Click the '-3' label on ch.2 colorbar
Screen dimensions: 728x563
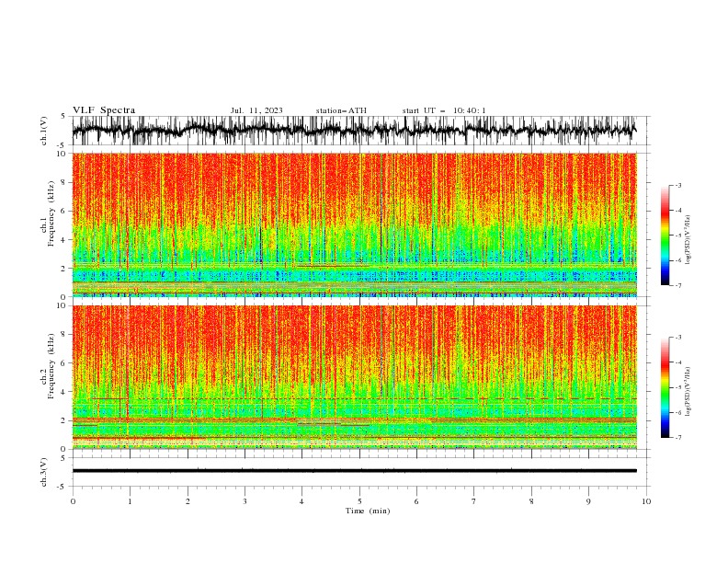click(x=677, y=338)
